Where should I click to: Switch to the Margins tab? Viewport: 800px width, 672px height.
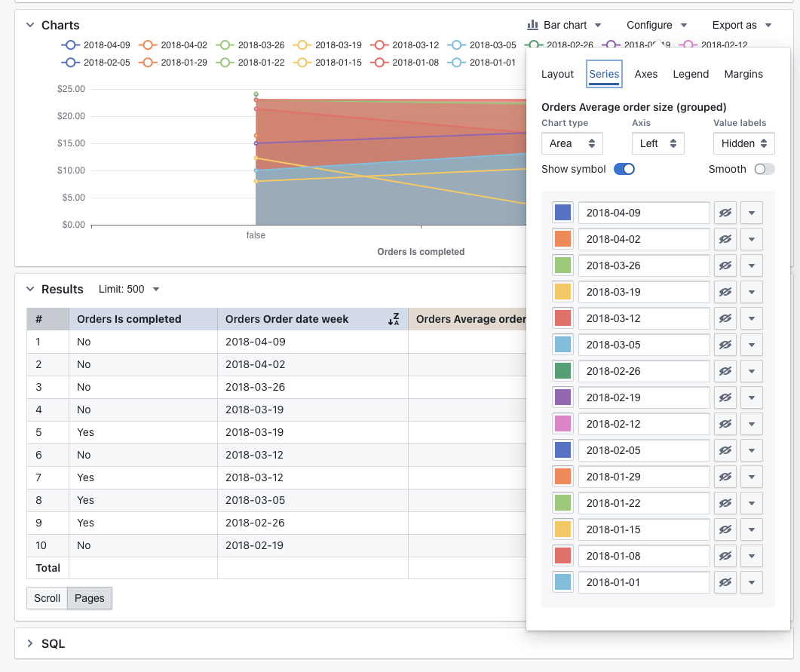[743, 74]
